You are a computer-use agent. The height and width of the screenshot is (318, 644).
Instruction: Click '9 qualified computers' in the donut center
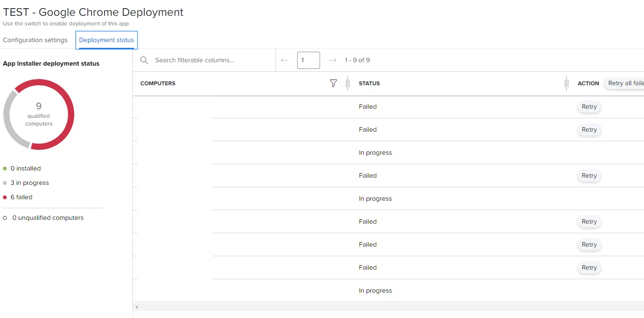[39, 114]
